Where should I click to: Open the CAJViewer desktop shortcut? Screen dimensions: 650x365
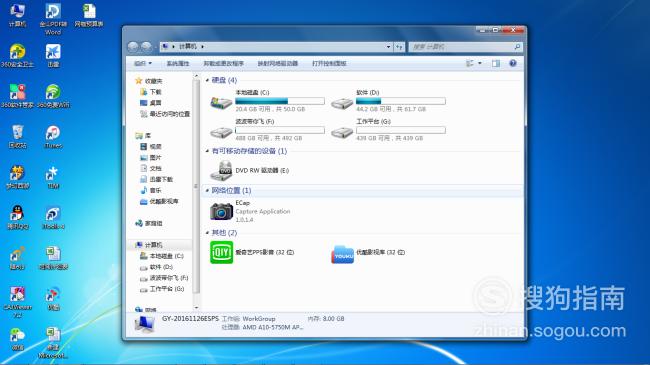[17, 302]
